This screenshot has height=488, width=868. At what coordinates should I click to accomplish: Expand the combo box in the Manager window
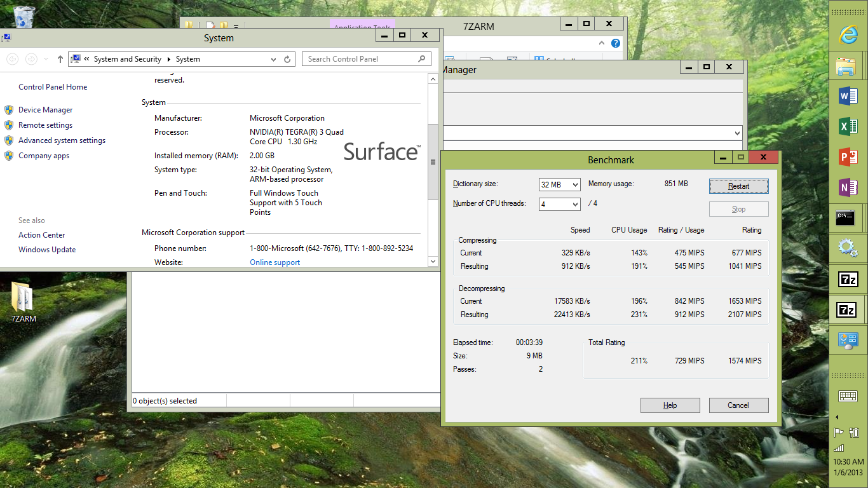(x=736, y=133)
